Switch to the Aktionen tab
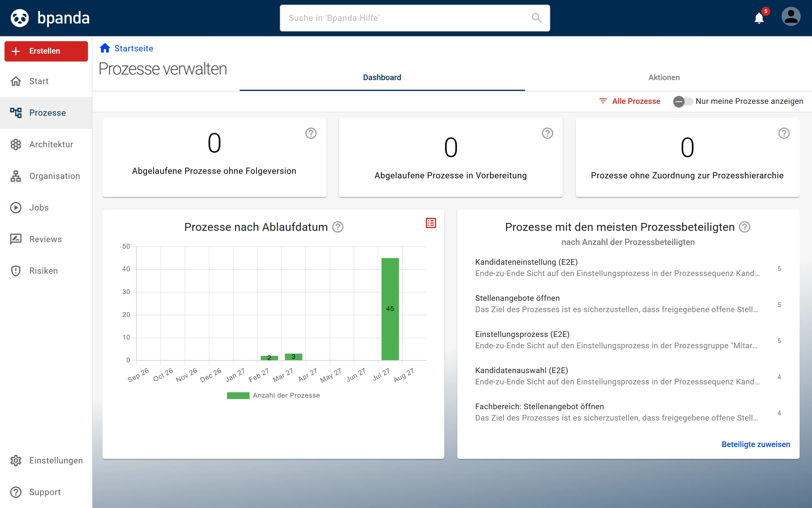The image size is (812, 508). 664,78
